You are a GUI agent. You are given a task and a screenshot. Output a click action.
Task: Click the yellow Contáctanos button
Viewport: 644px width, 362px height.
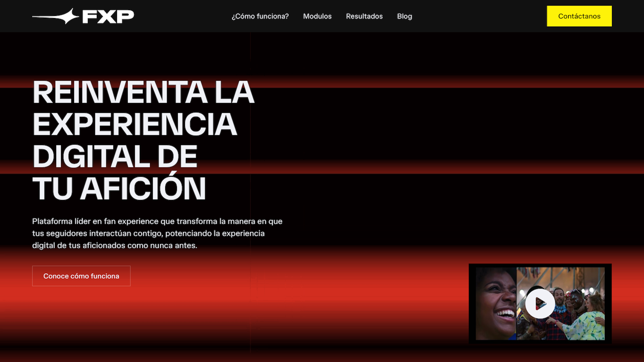tap(579, 16)
